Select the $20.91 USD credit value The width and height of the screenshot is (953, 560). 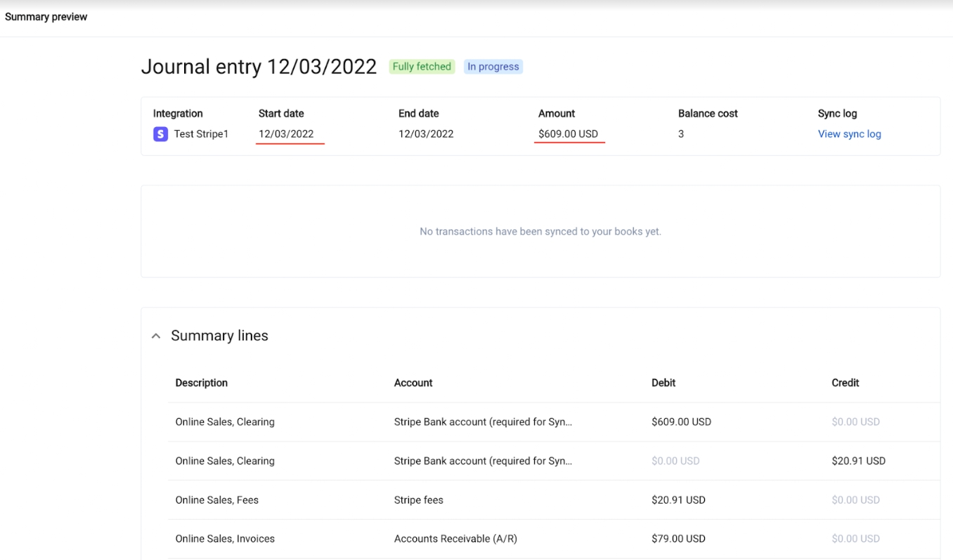(x=857, y=460)
